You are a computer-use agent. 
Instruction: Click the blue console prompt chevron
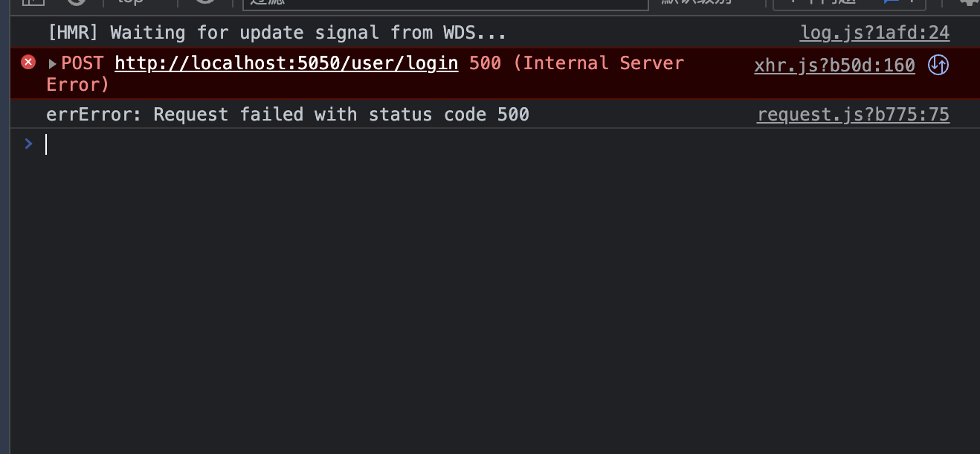coord(28,144)
